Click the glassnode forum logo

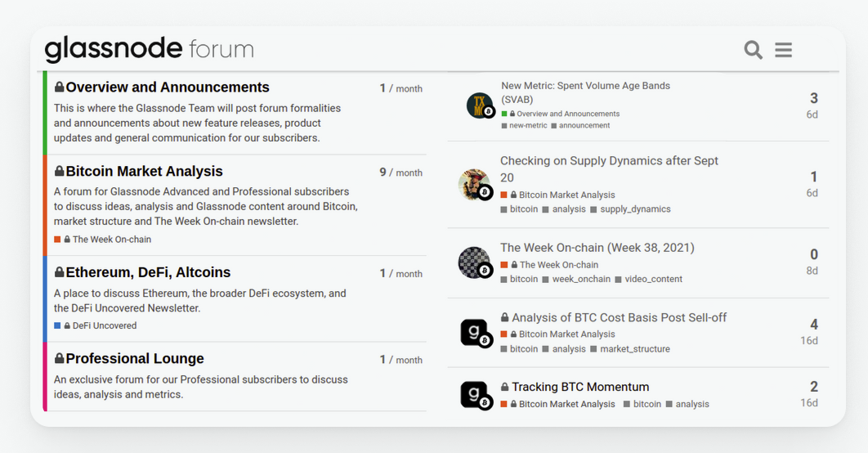[x=150, y=49]
